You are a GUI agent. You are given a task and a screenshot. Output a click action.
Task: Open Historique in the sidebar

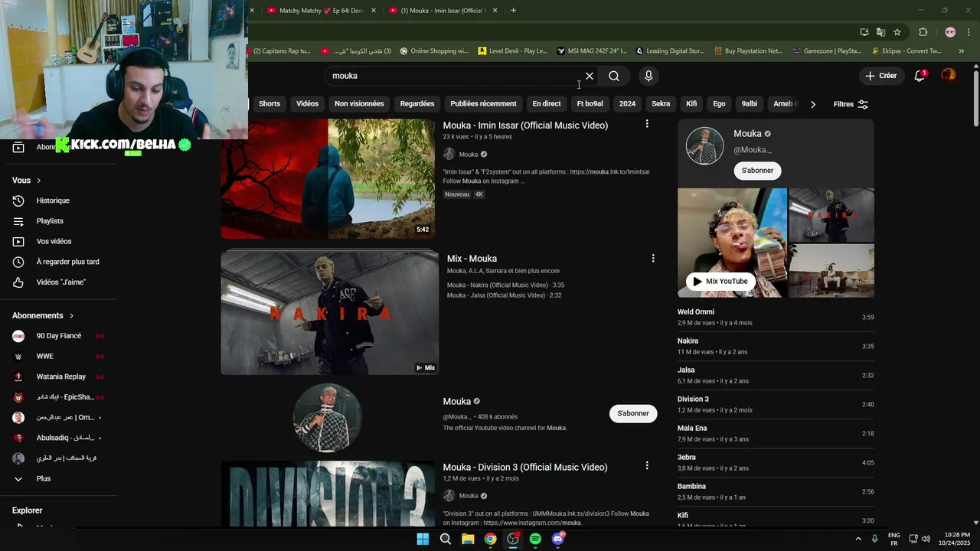pyautogui.click(x=53, y=201)
